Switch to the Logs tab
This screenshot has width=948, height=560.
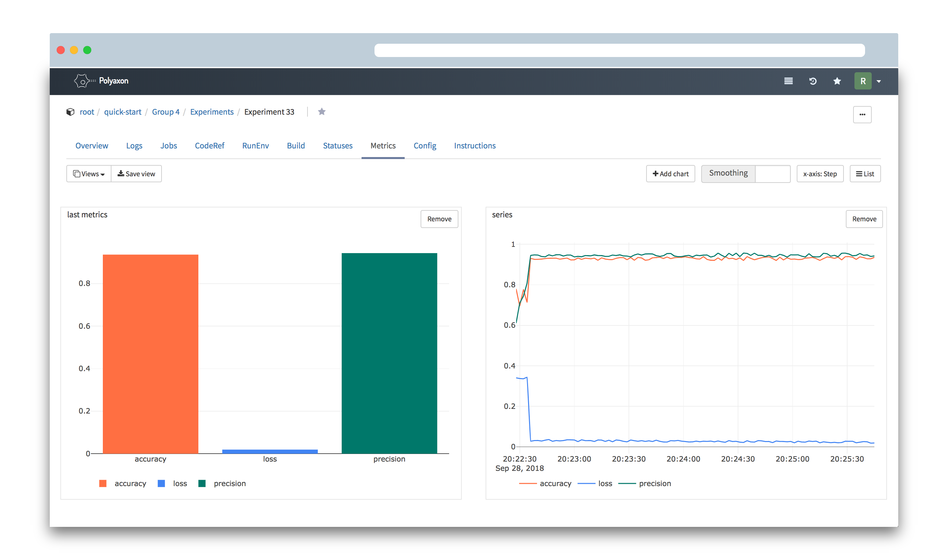pos(134,146)
